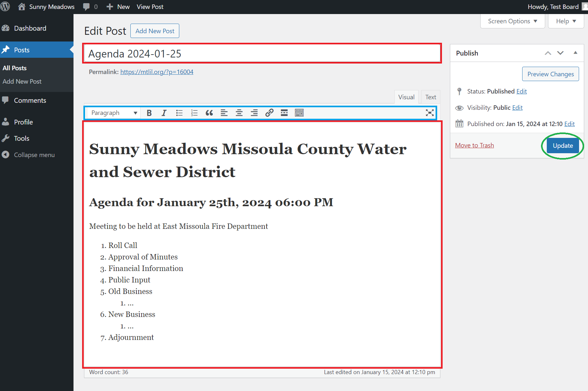Edit the post Visibility
588x391 pixels.
point(517,108)
